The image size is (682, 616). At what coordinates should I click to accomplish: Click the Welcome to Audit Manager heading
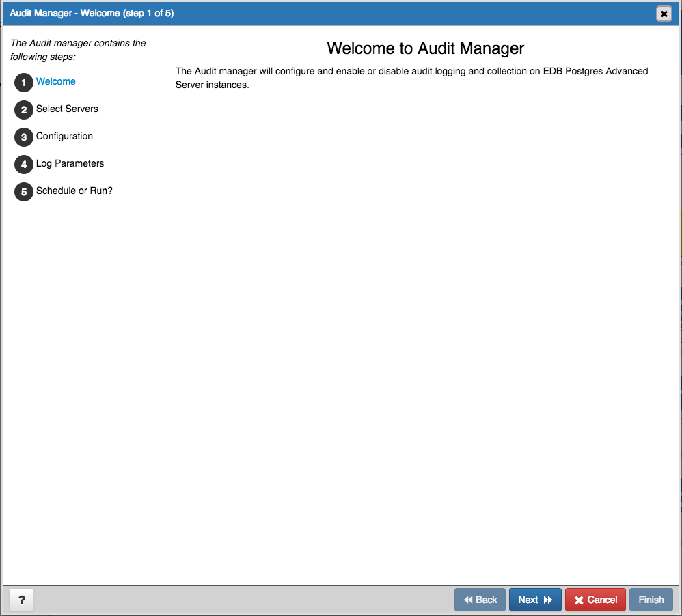coord(425,48)
